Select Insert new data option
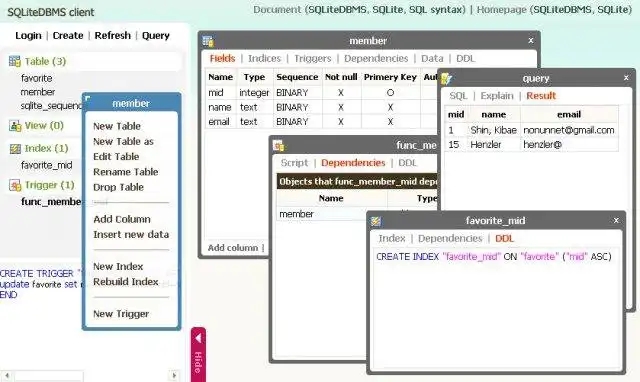Screen dimensions: 640x382 point(131,235)
